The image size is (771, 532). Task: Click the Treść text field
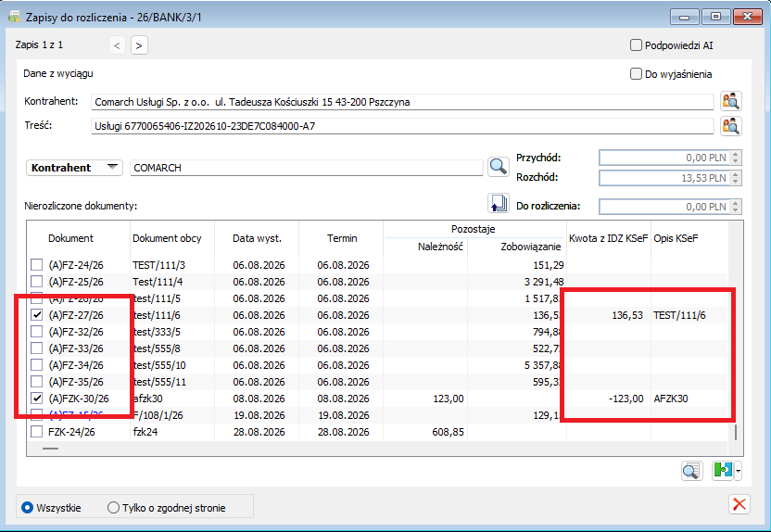click(x=402, y=126)
